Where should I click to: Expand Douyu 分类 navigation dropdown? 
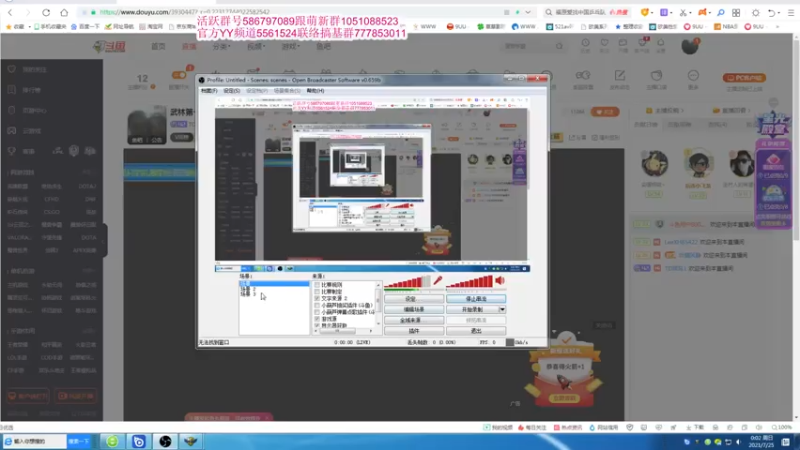coord(221,46)
